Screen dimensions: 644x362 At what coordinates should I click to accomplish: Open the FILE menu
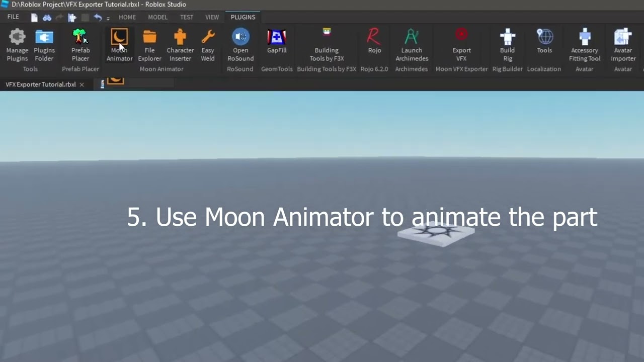(13, 17)
